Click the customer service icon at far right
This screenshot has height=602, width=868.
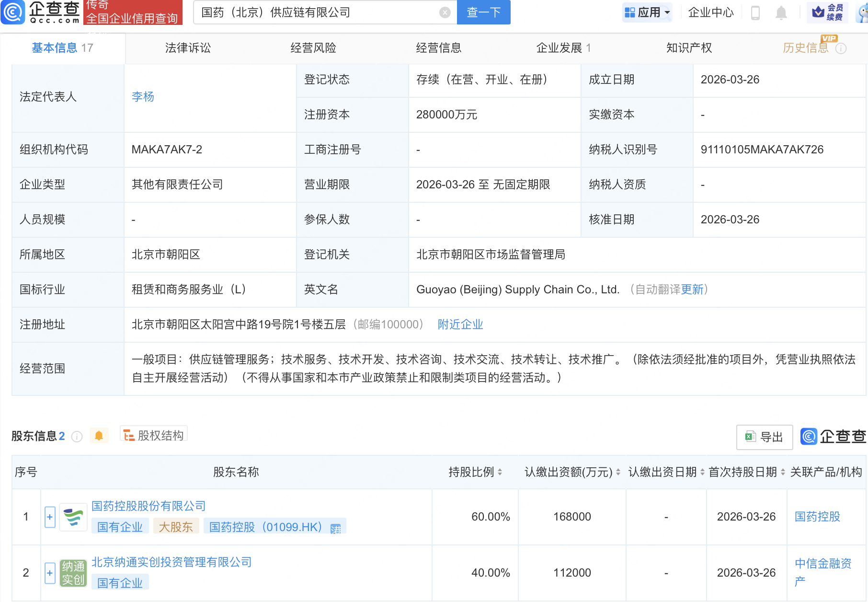[860, 13]
